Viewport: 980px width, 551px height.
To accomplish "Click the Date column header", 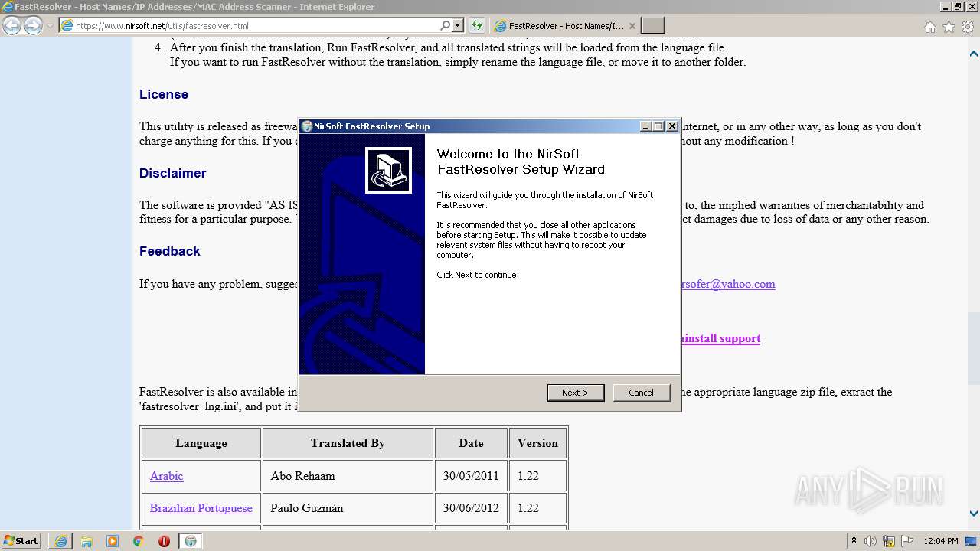I will 471,443.
